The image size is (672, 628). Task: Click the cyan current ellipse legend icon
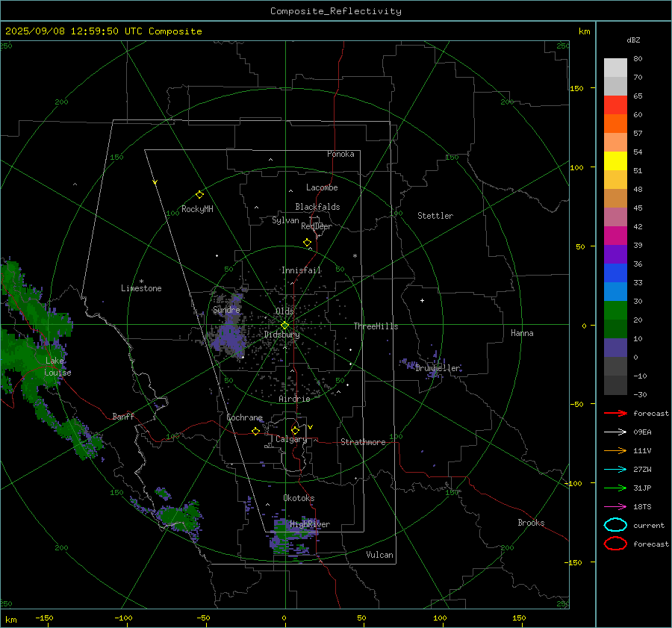pos(615,525)
